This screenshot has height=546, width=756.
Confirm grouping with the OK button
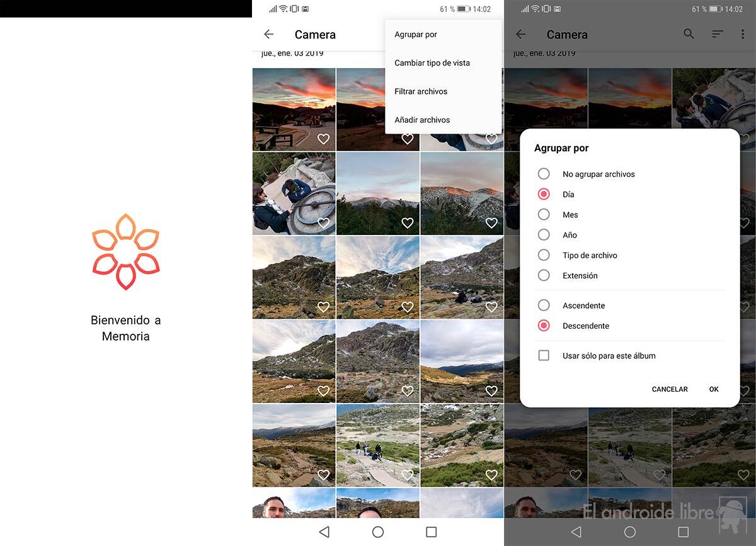pos(713,389)
